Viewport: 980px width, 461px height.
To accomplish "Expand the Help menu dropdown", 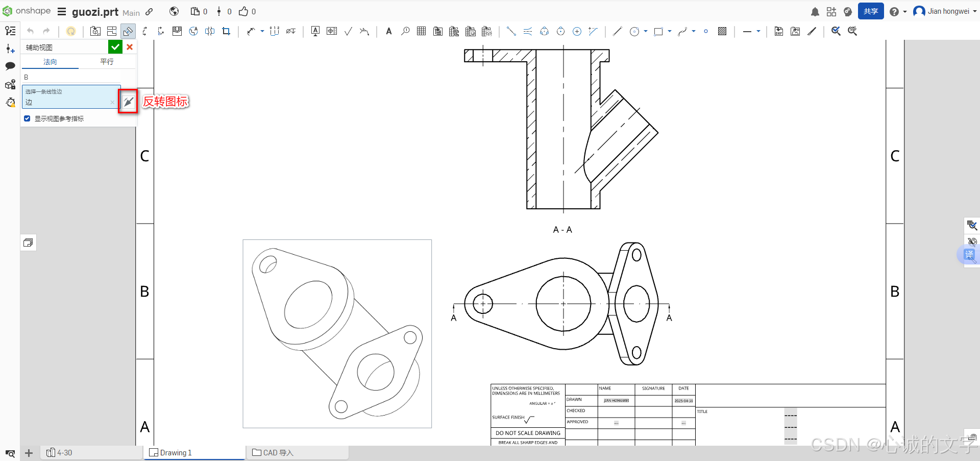I will (905, 11).
